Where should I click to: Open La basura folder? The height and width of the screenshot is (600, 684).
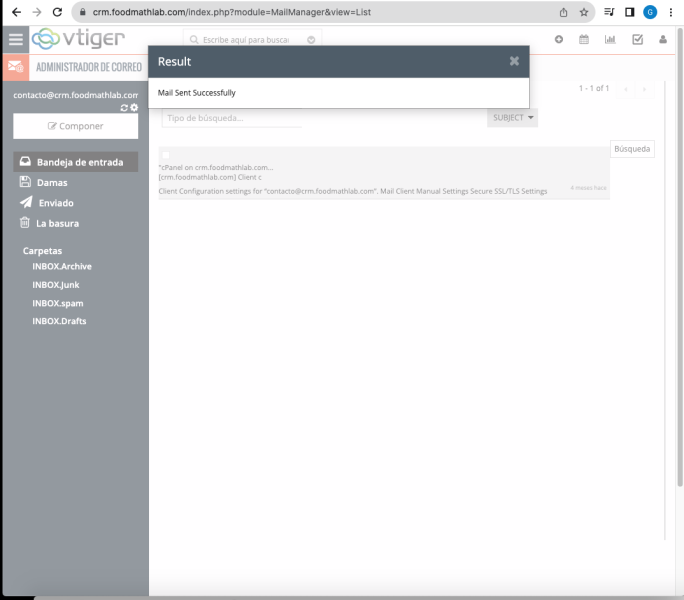(58, 223)
